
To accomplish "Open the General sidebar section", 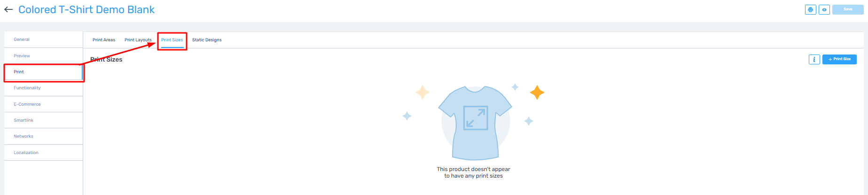I will click(x=22, y=39).
